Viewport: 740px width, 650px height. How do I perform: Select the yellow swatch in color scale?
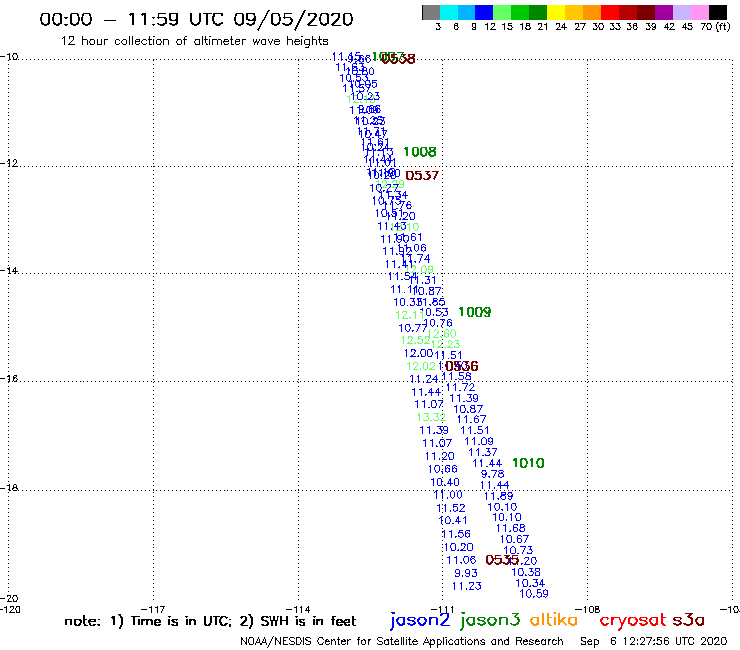click(556, 12)
